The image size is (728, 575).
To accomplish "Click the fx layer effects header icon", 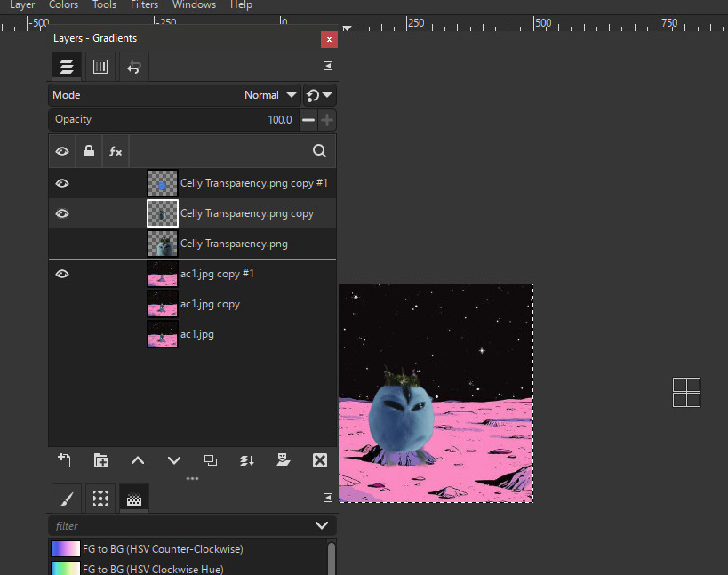I will (x=116, y=151).
